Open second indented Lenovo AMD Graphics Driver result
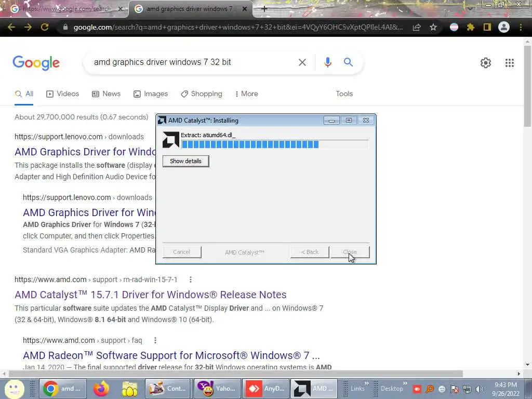Image resolution: width=532 pixels, height=399 pixels. pyautogui.click(x=89, y=212)
